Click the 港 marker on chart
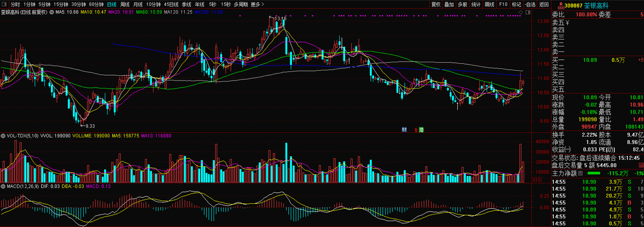The width and height of the screenshot is (644, 227). (421, 129)
